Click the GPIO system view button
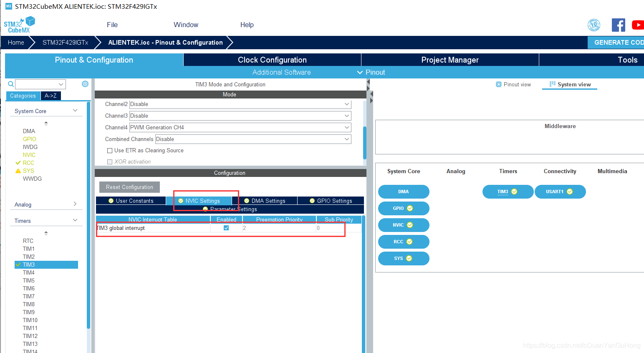 tap(404, 208)
